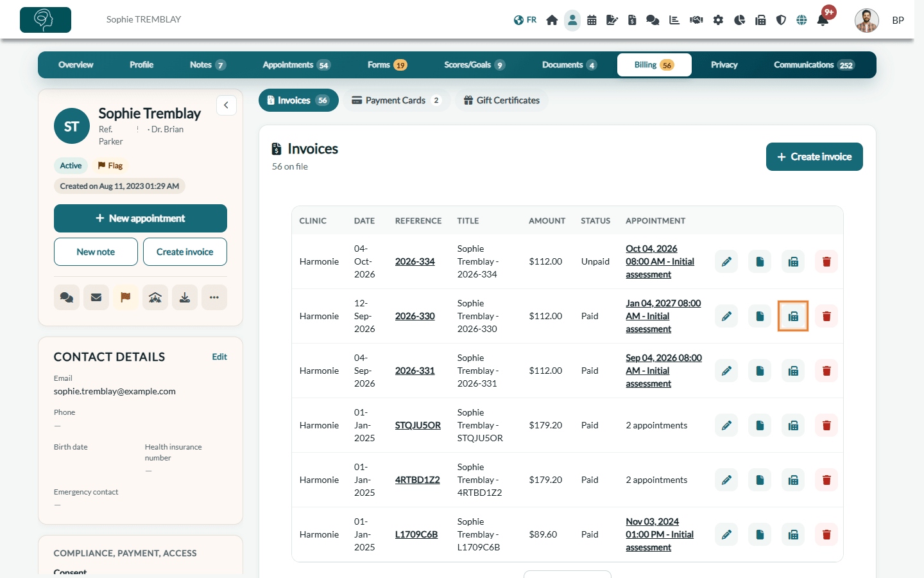Open invoice reference 2026-330 link
The image size is (924, 578).
click(415, 316)
